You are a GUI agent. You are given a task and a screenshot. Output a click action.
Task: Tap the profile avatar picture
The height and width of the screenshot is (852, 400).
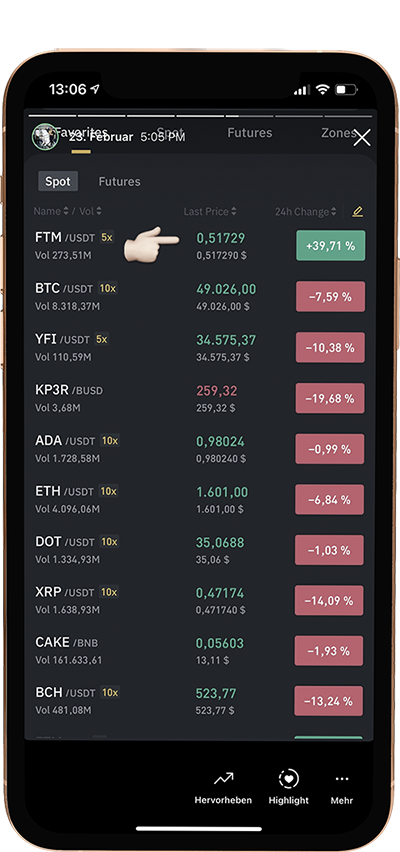[x=45, y=136]
